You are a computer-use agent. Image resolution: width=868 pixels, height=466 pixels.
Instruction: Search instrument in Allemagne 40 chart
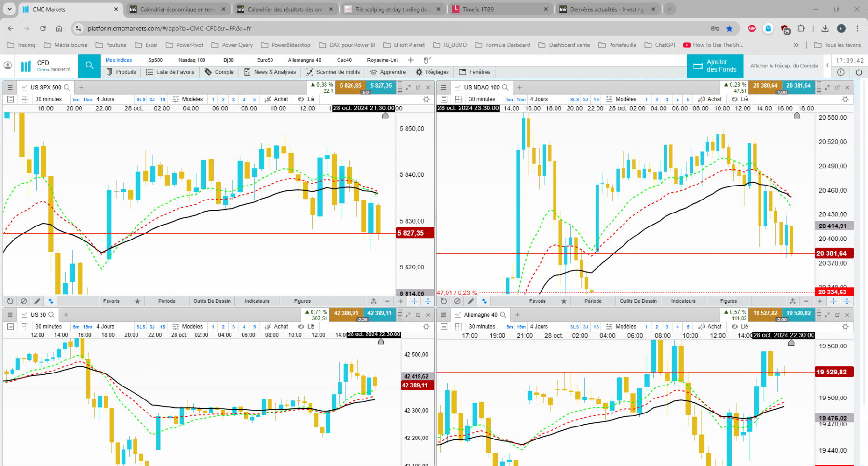[x=503, y=315]
